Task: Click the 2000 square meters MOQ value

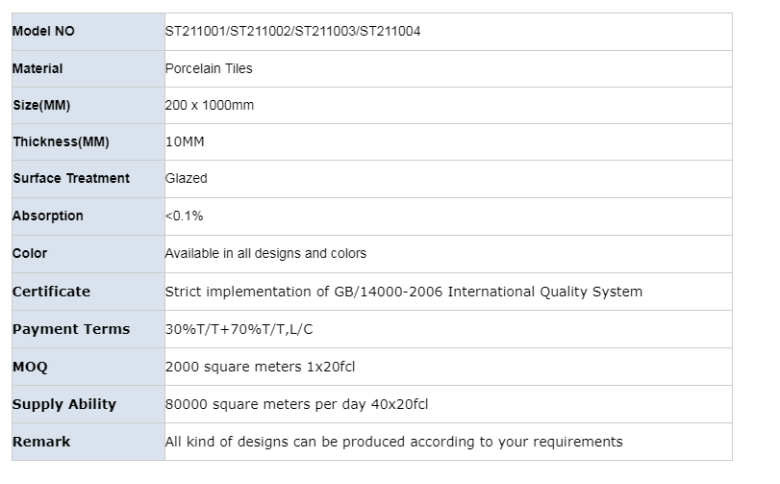Action: click(x=260, y=367)
